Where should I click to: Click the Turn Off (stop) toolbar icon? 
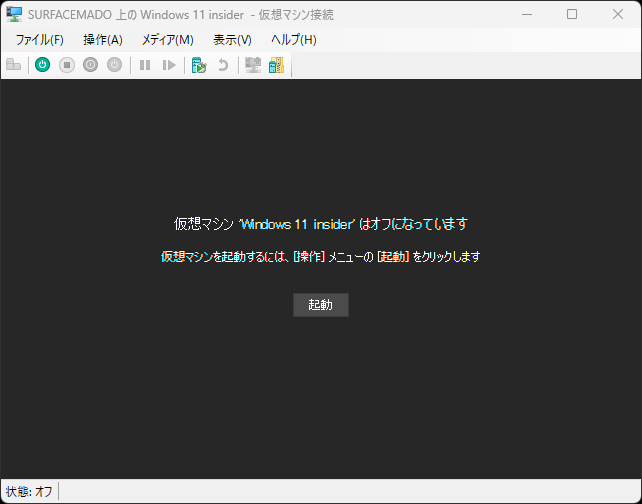pos(67,65)
